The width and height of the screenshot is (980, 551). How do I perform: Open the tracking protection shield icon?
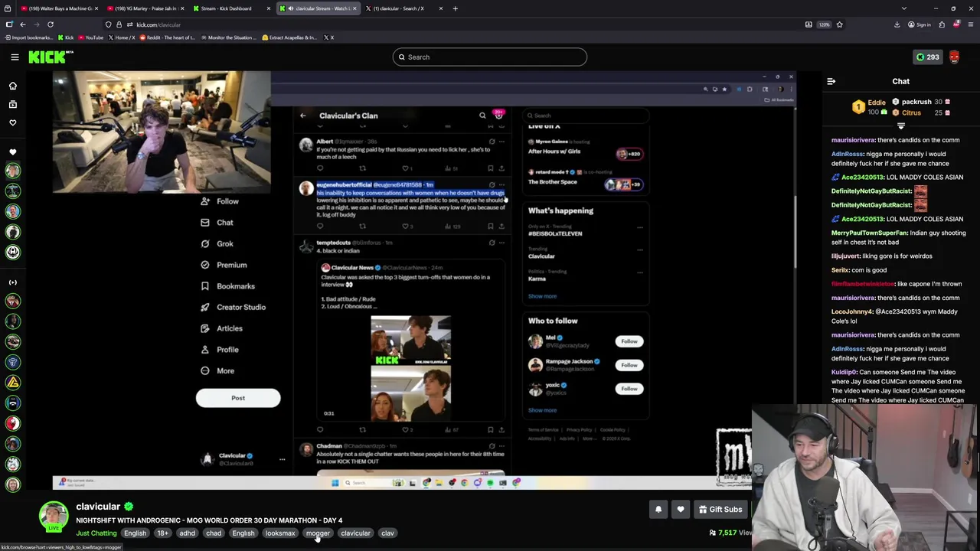(109, 24)
